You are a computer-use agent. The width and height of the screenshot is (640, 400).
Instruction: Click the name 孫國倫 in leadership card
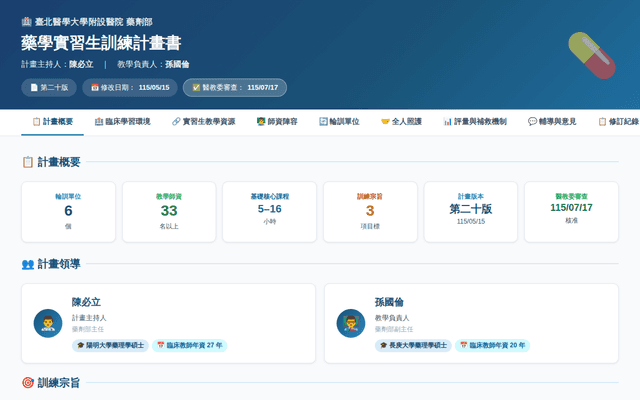pos(389,302)
